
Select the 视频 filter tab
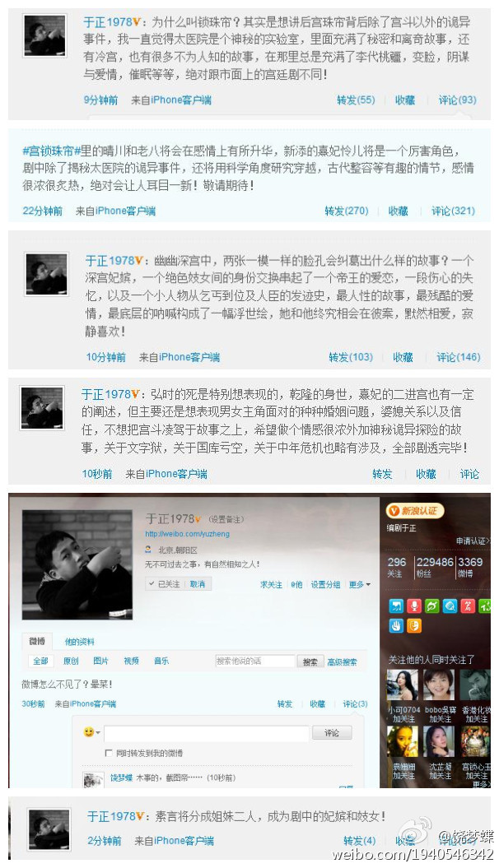[131, 661]
